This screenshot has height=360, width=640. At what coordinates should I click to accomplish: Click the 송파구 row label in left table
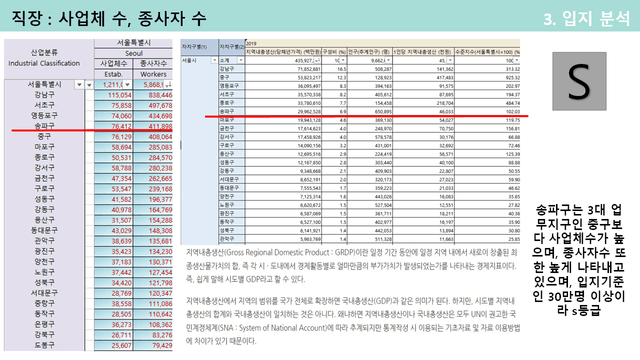tap(44, 126)
